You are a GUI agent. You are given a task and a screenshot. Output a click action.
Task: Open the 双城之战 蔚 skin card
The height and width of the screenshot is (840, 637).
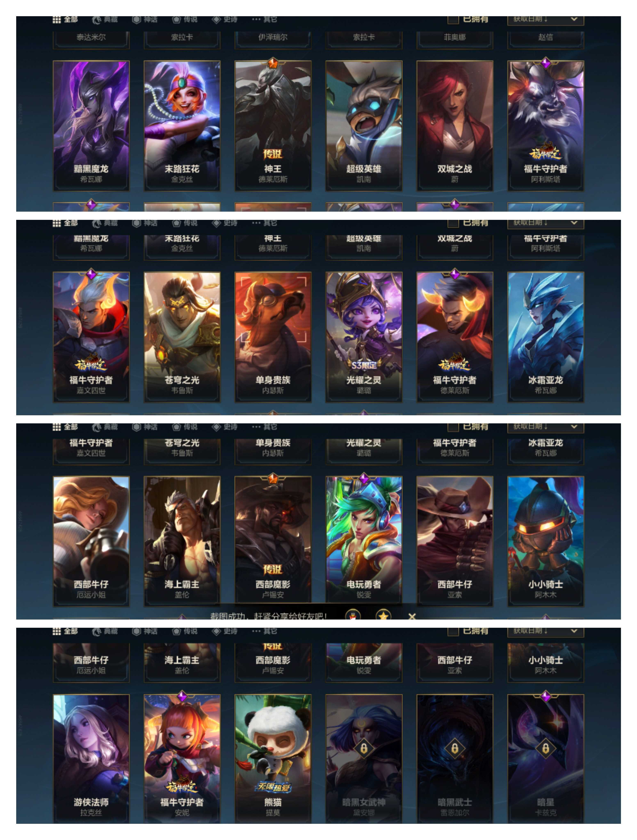click(x=454, y=126)
